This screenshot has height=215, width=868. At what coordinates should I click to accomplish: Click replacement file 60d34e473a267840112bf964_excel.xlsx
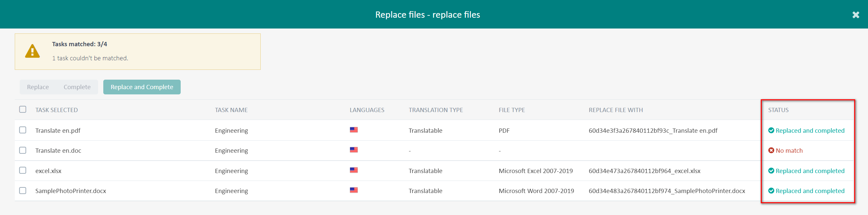[645, 171]
